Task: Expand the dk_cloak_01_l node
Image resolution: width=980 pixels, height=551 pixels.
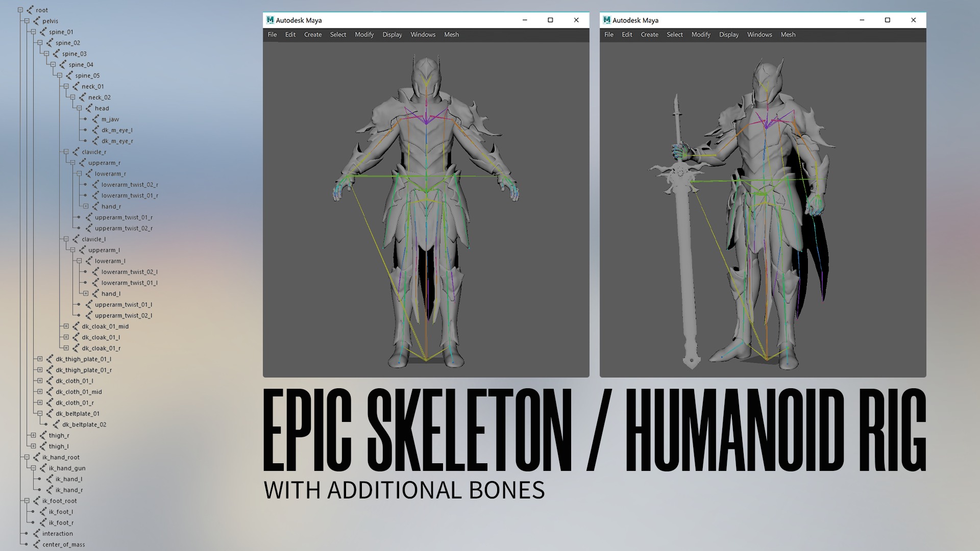Action: click(66, 337)
